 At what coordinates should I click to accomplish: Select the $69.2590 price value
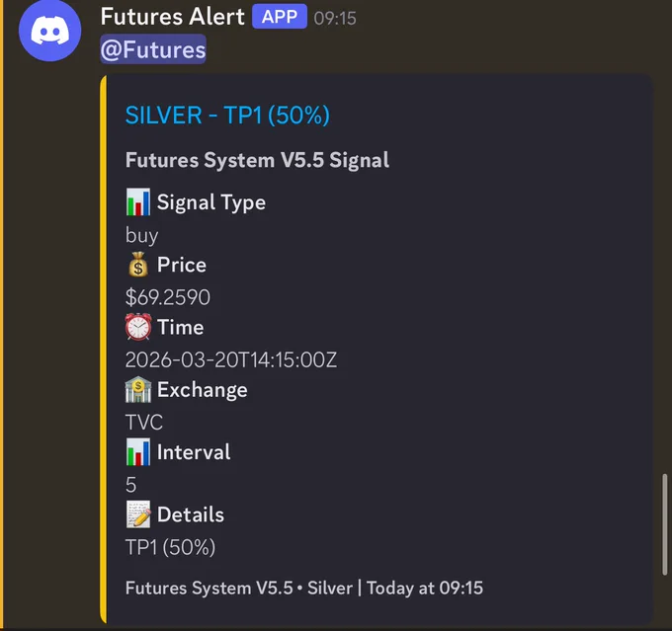point(168,297)
